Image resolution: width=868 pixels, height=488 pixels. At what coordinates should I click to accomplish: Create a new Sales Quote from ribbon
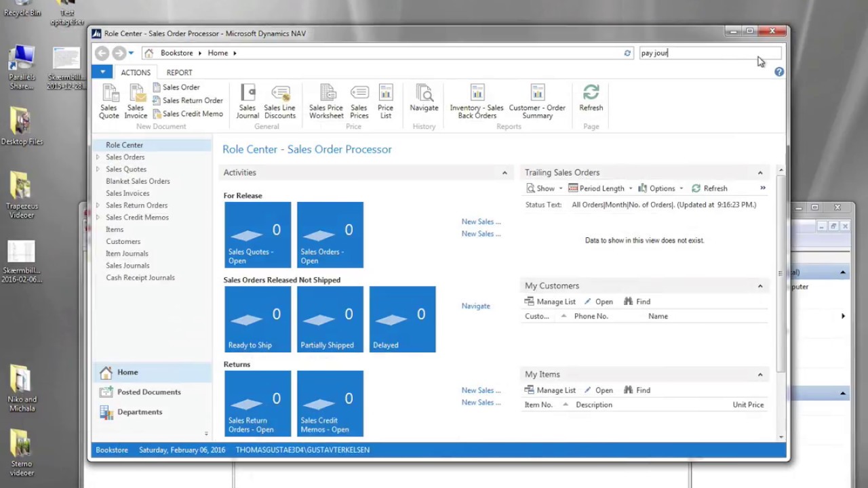click(x=109, y=102)
